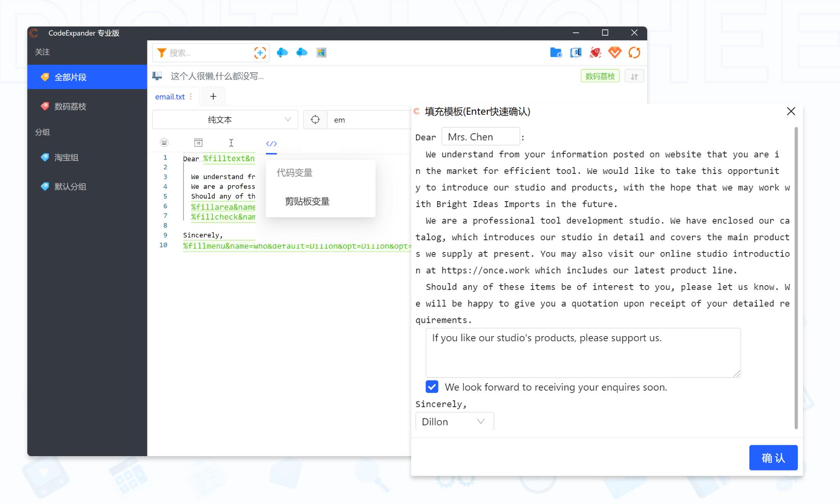This screenshot has height=504, width=840.
Task: Click the orange diamond VIP icon
Action: point(614,53)
